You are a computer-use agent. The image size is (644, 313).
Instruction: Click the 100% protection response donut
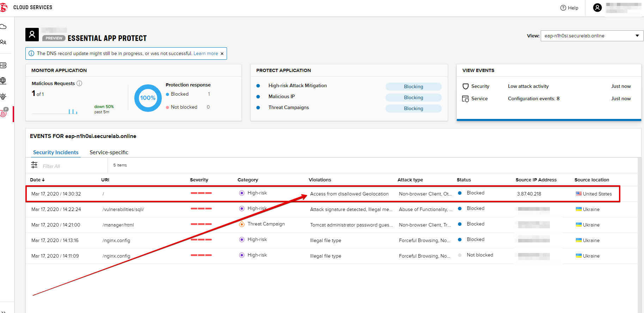148,98
